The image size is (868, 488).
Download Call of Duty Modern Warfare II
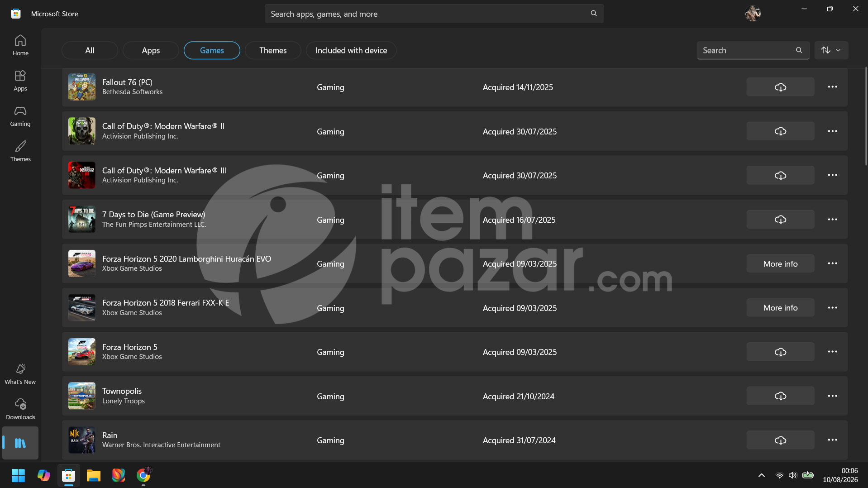tap(780, 131)
